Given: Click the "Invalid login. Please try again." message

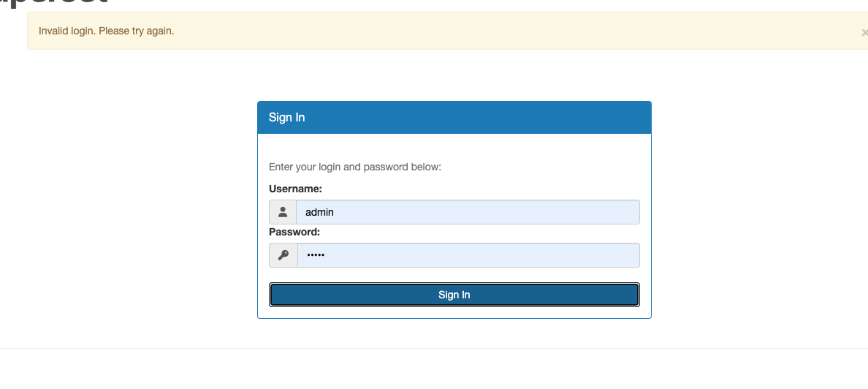Looking at the screenshot, I should 107,31.
